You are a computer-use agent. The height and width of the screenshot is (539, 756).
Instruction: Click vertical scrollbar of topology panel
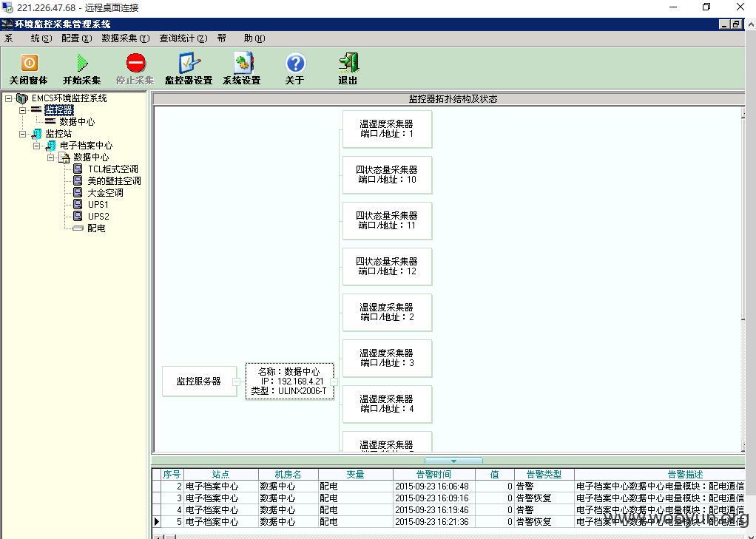[743, 279]
